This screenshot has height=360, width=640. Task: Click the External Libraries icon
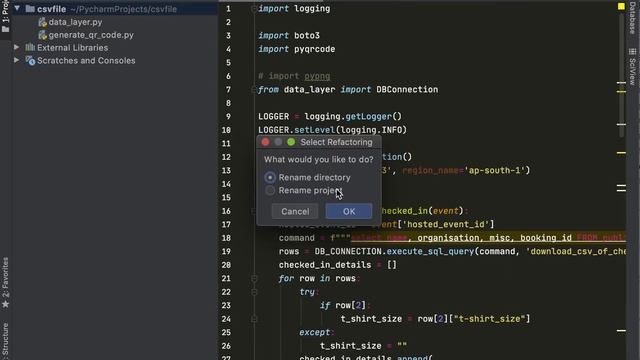point(30,48)
